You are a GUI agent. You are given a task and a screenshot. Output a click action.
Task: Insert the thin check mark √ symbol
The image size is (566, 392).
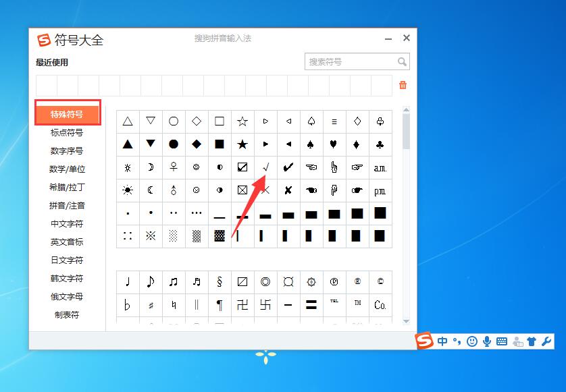[265, 167]
